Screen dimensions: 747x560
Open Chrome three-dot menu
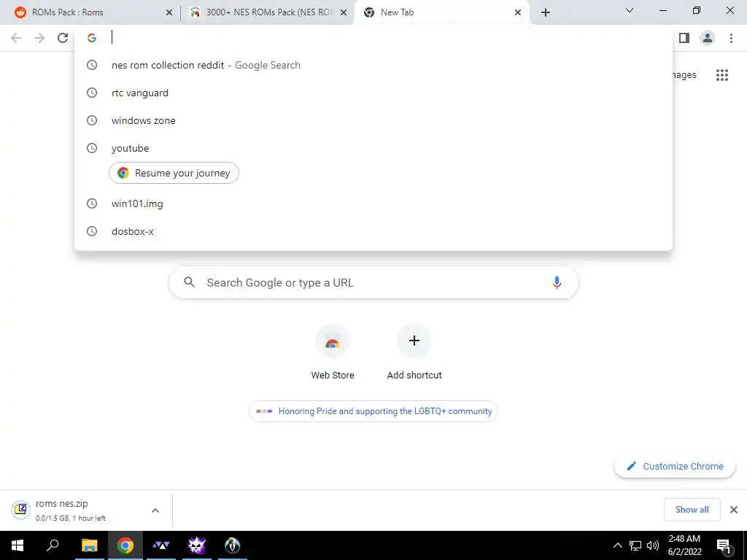tap(731, 38)
